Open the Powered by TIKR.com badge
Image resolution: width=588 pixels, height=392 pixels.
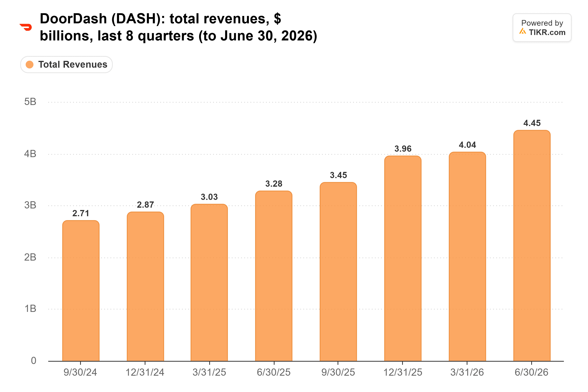click(x=542, y=27)
